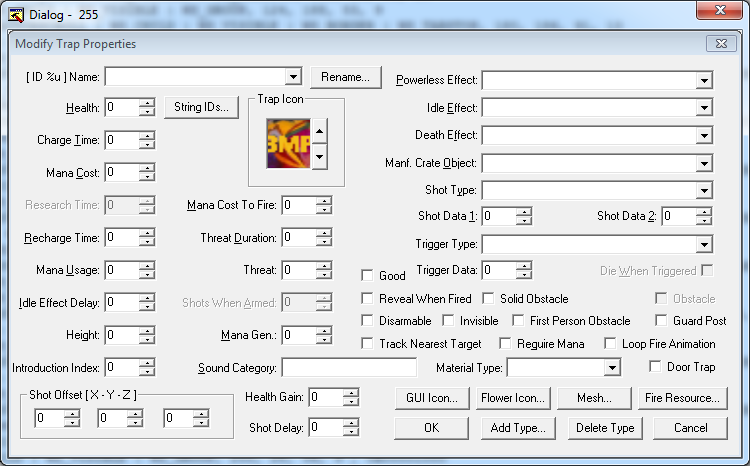Expand the Powerless Effect dropdown
The width and height of the screenshot is (750, 466).
pyautogui.click(x=704, y=80)
